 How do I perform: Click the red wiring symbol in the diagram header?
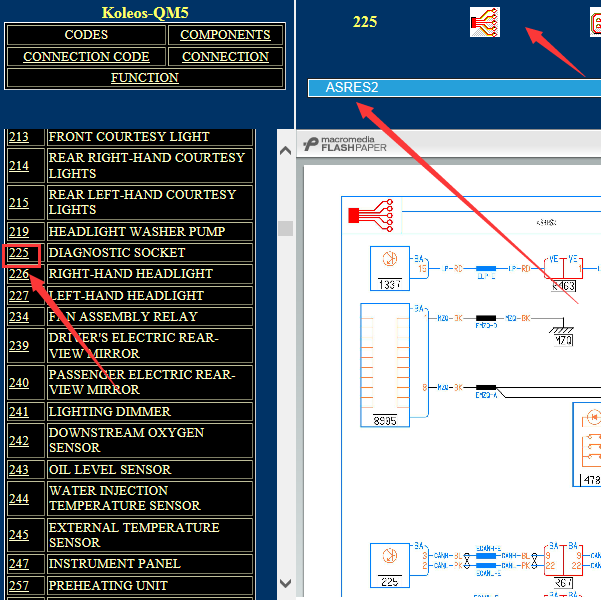click(x=371, y=215)
